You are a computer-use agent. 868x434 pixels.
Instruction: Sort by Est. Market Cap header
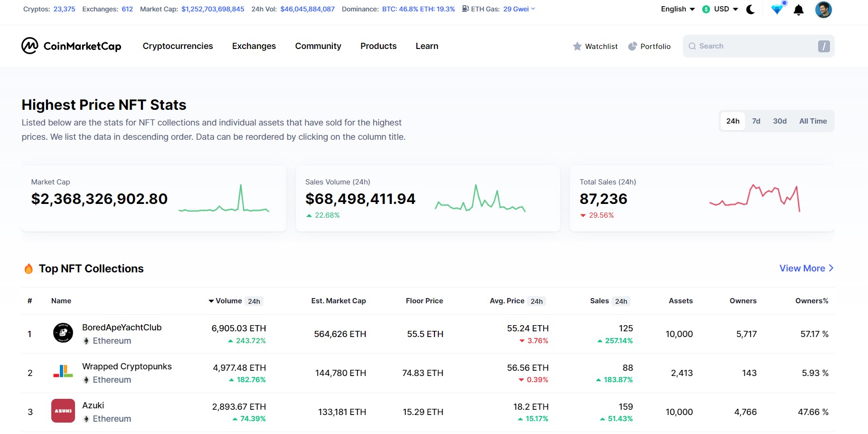coord(339,301)
